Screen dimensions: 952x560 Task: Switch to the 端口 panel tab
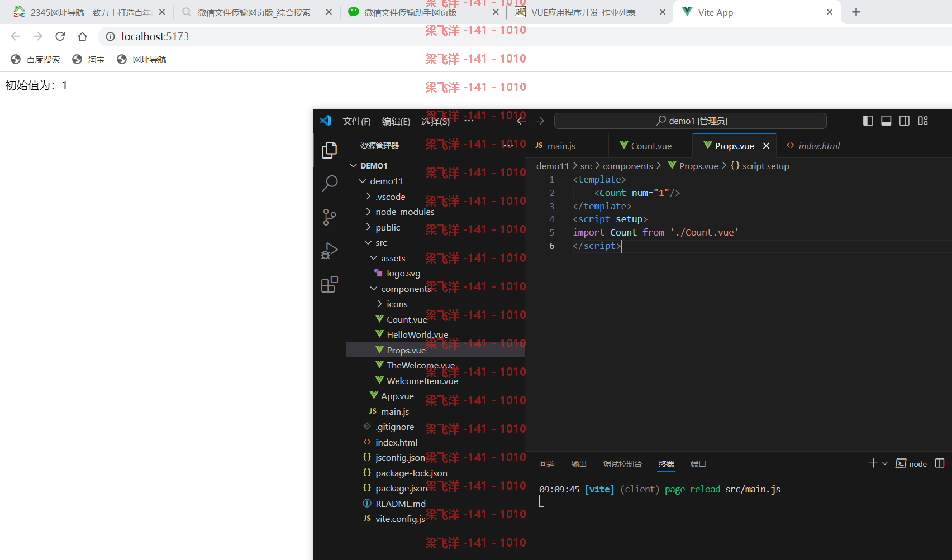[698, 464]
